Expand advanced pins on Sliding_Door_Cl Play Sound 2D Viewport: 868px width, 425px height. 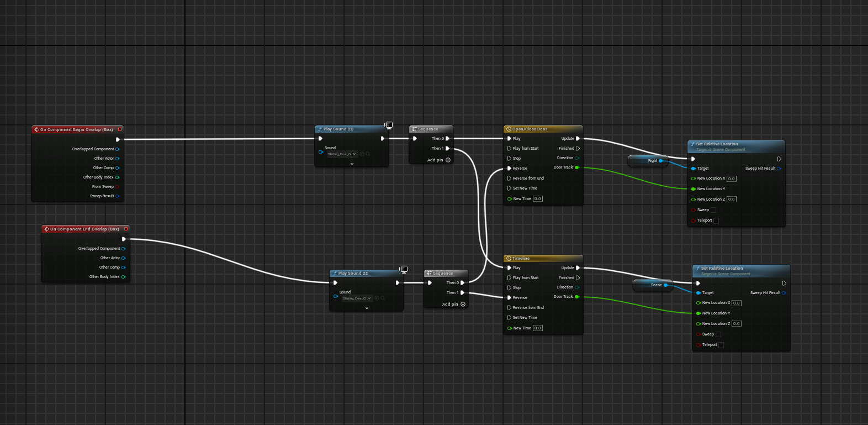(x=367, y=308)
